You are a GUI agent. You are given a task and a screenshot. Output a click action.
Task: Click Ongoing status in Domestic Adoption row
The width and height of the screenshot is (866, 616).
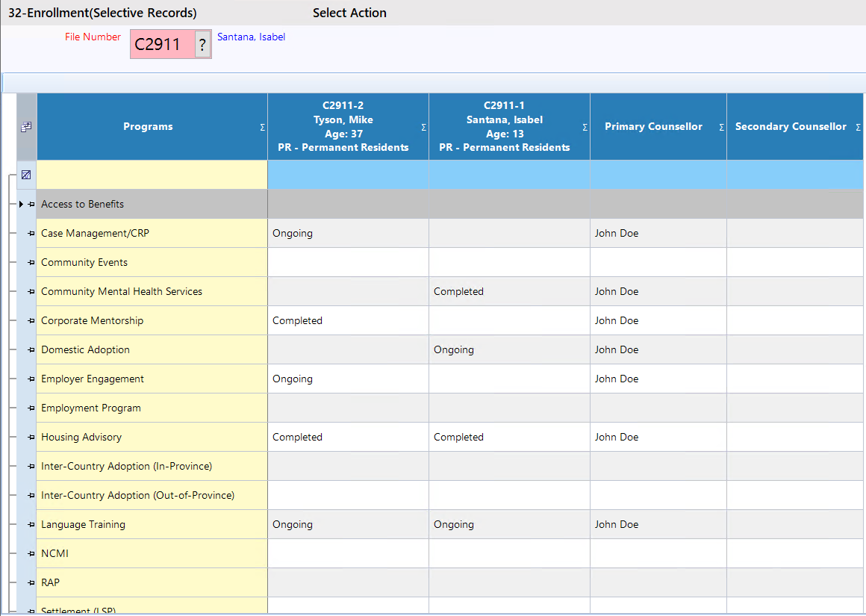coord(453,350)
